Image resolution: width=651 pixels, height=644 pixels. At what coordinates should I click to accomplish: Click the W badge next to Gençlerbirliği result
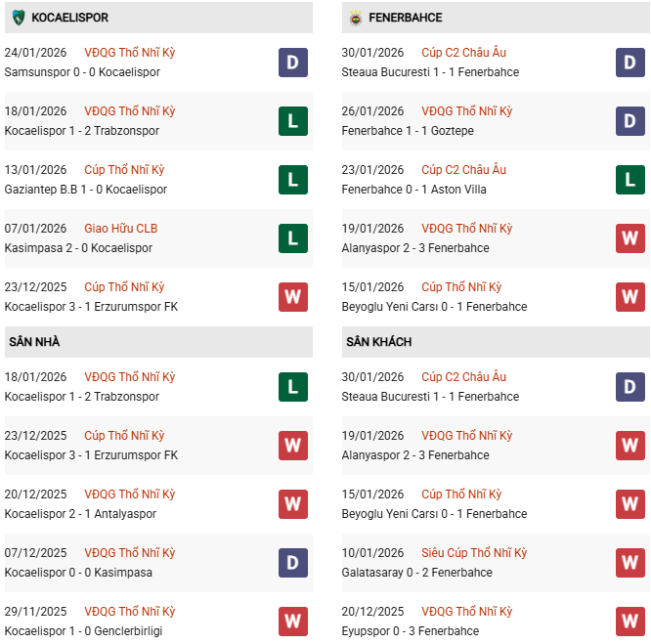[x=292, y=622]
